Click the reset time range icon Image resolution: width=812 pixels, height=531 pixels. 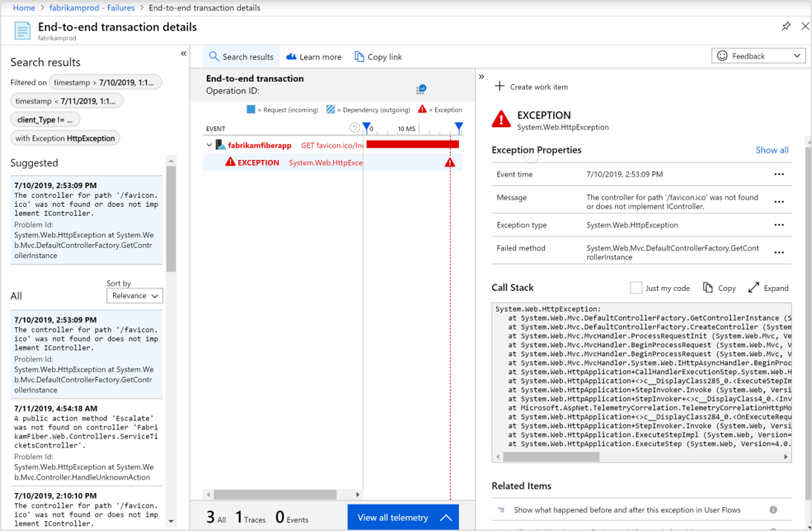355,127
